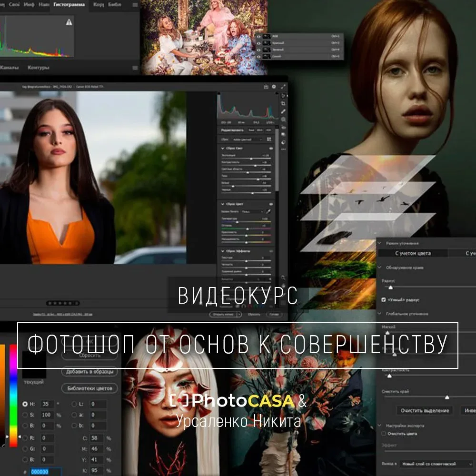The image size is (476, 476).
Task: Toggle visibility of the RGB channel
Action: 258,36
